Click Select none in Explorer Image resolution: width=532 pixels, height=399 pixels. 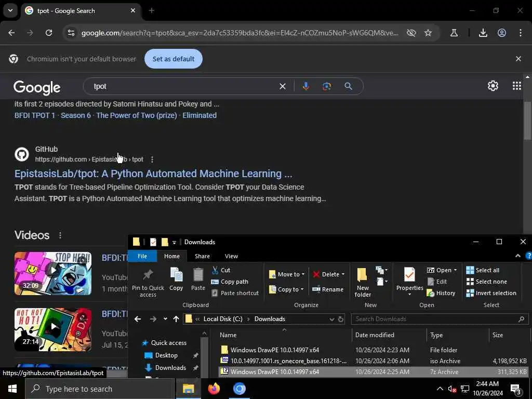[x=486, y=282]
